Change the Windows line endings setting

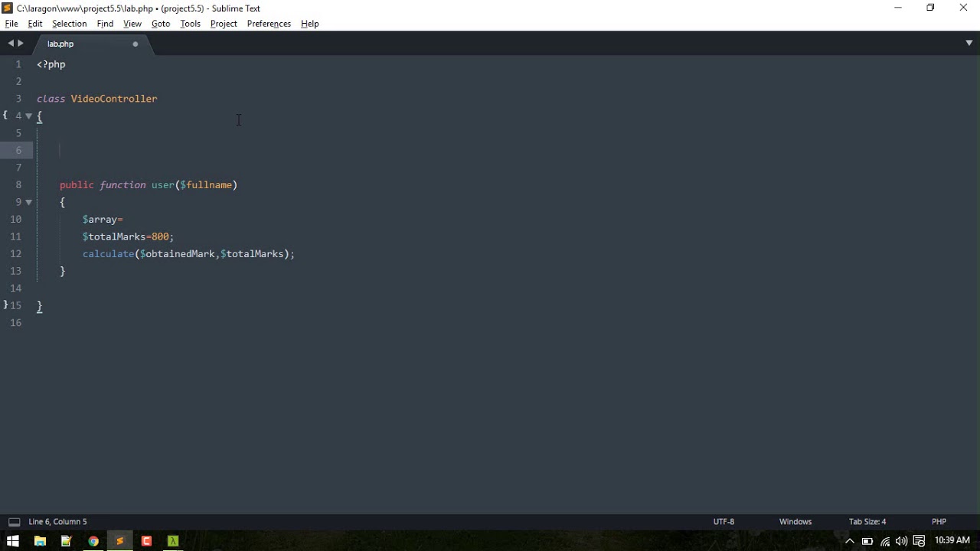point(795,522)
